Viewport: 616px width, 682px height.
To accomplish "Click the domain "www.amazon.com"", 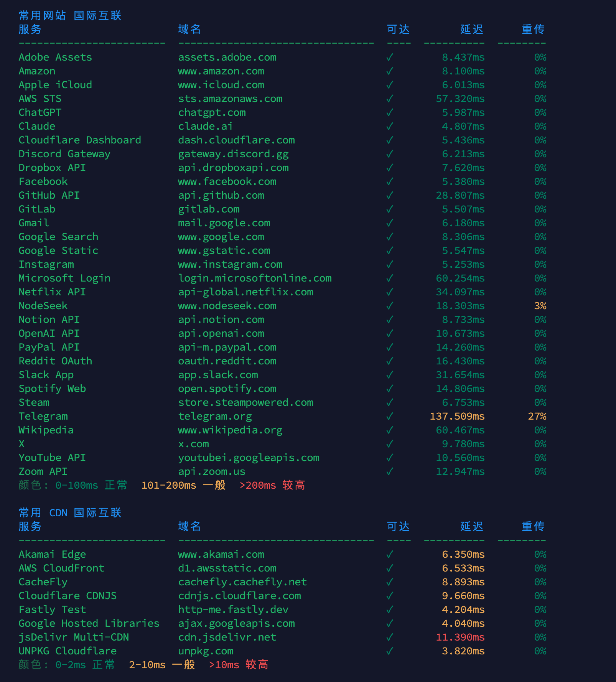I will coord(221,71).
